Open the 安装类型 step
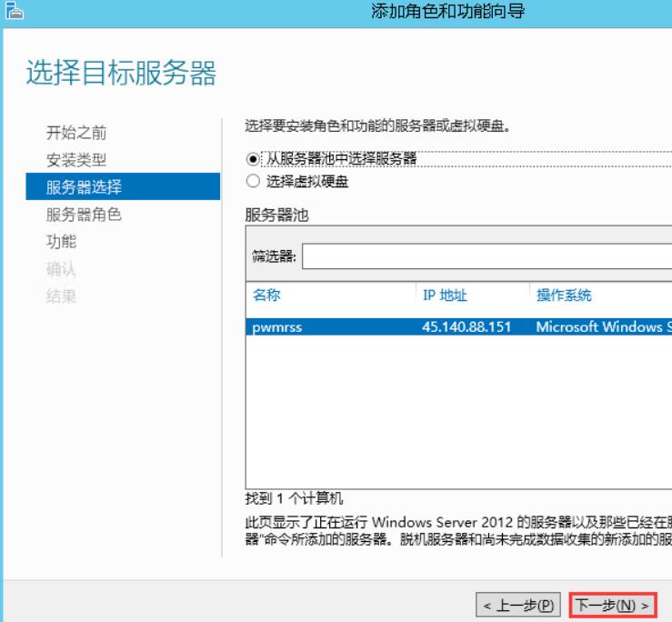Viewport: 672px width, 622px height. (76, 160)
